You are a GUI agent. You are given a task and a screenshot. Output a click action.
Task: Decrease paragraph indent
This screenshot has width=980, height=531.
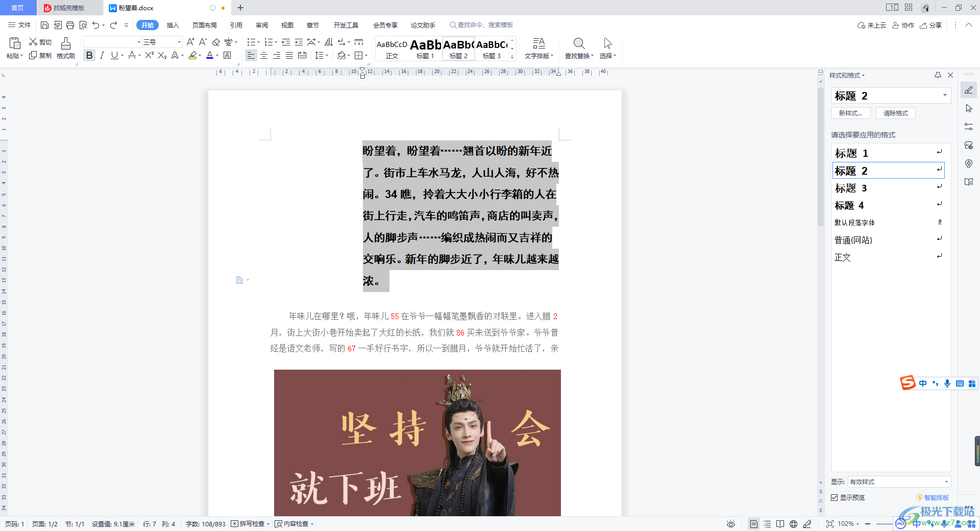(x=286, y=42)
